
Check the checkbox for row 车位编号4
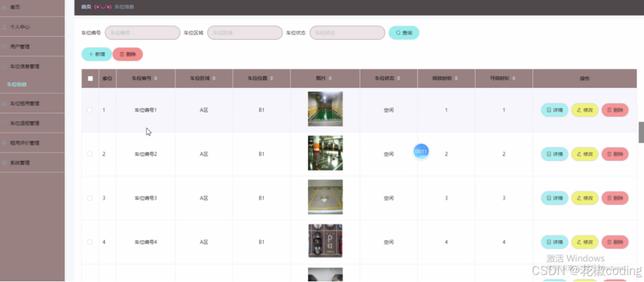(90, 242)
